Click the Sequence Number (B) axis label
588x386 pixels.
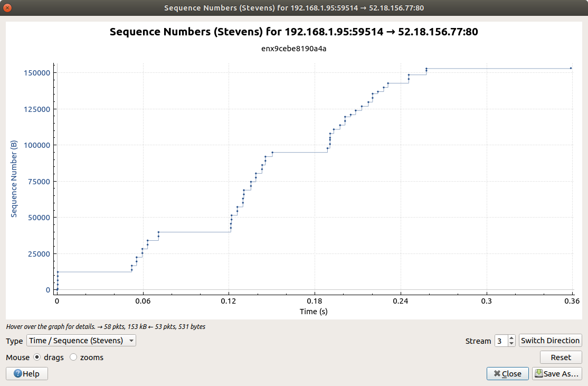(14, 180)
